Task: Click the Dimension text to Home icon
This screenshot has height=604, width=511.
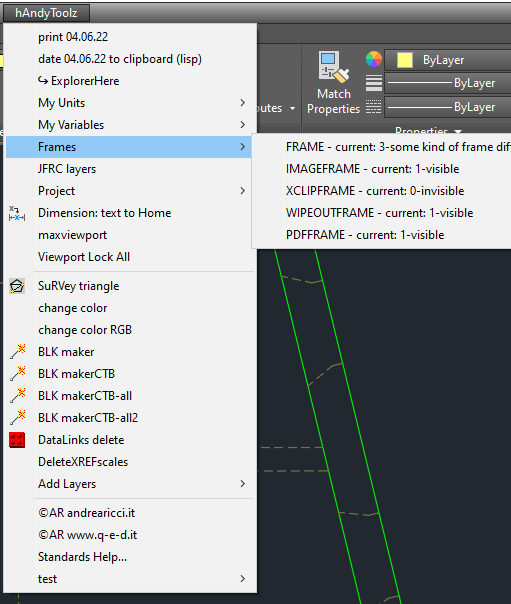Action: click(x=17, y=213)
